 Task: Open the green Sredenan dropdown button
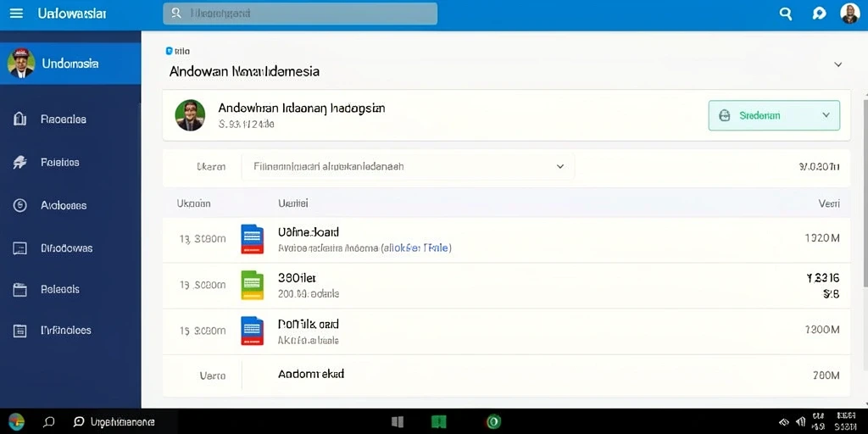pyautogui.click(x=774, y=115)
